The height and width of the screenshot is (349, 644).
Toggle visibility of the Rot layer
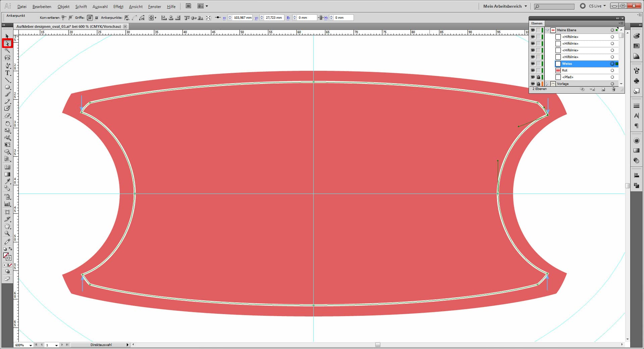[533, 70]
